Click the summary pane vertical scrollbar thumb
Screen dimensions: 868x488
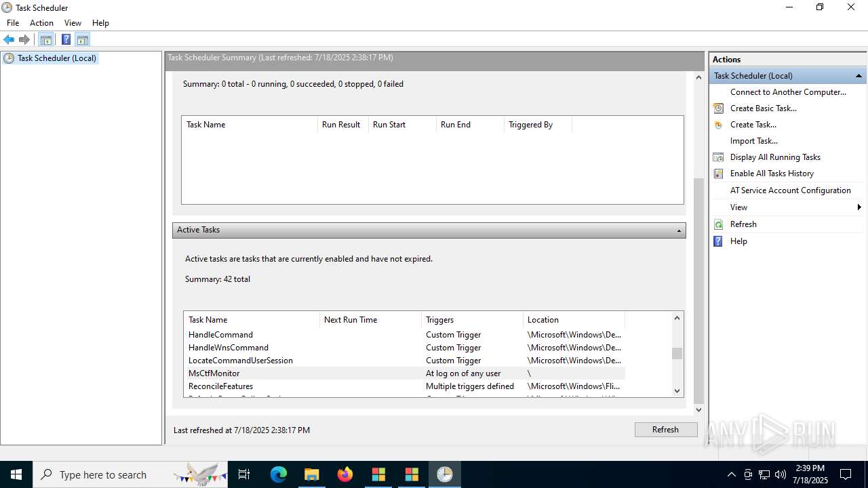[x=699, y=290]
